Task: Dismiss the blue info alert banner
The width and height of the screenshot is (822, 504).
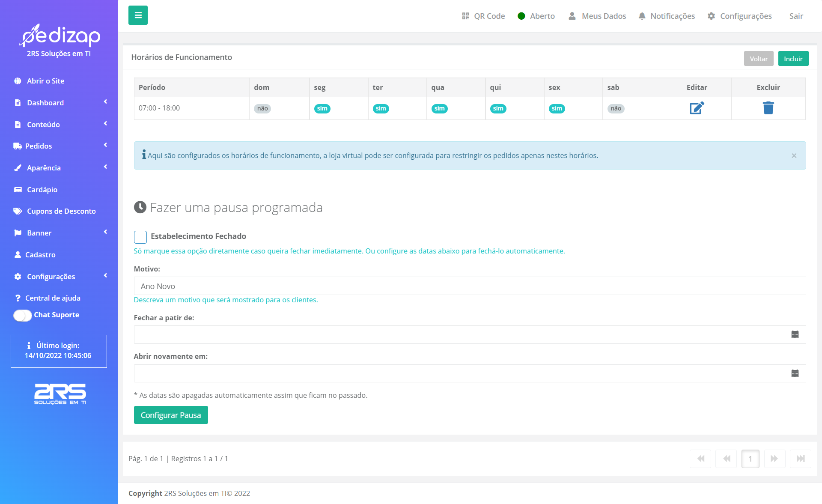Action: [x=794, y=156]
